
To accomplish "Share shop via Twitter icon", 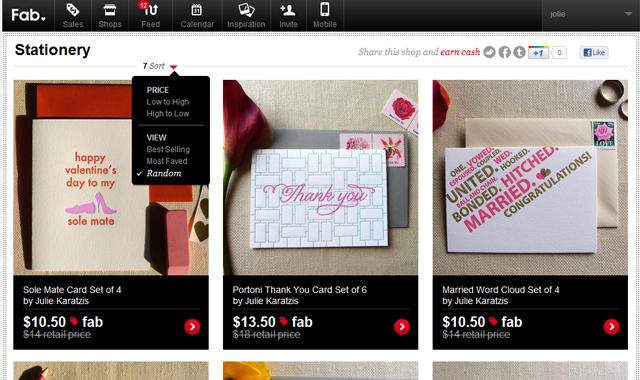I will click(489, 52).
